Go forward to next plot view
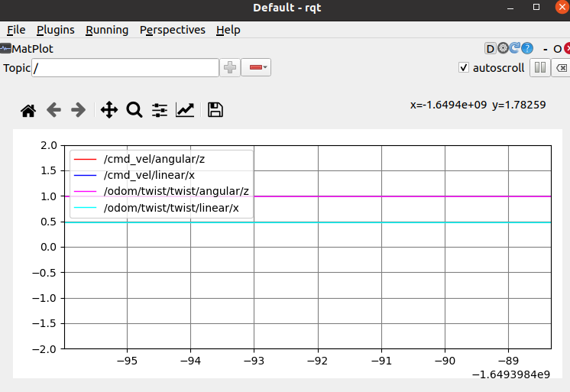570x392 pixels. [x=78, y=110]
